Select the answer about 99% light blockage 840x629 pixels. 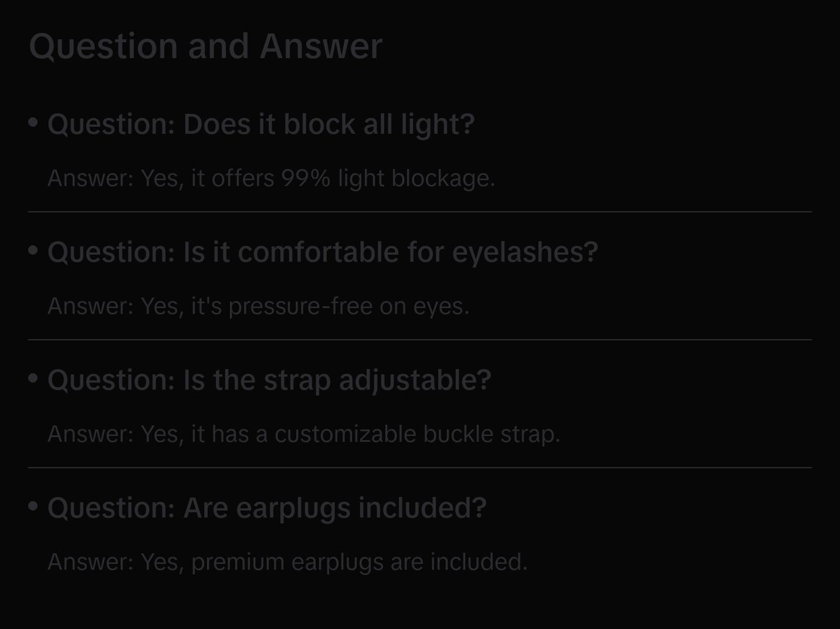tap(271, 178)
